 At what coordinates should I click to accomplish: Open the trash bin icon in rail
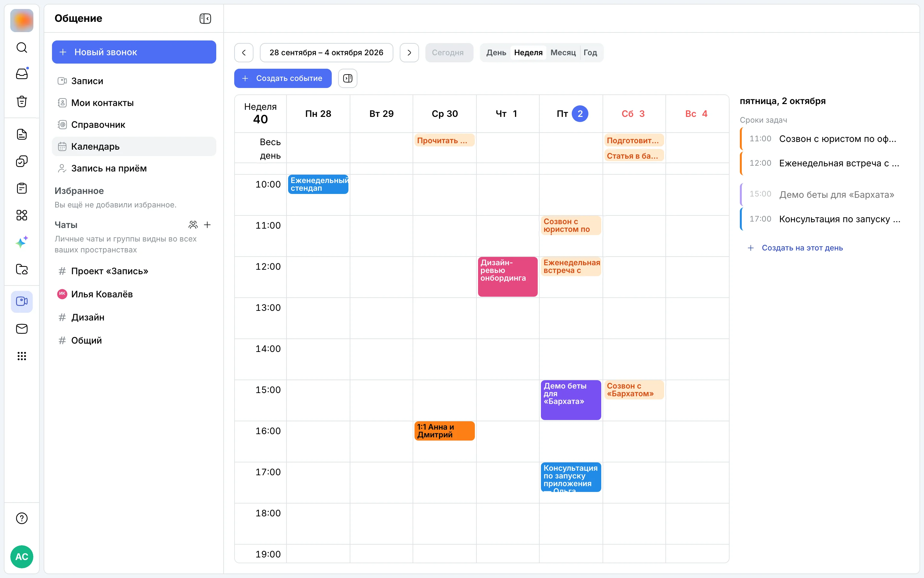click(x=22, y=101)
